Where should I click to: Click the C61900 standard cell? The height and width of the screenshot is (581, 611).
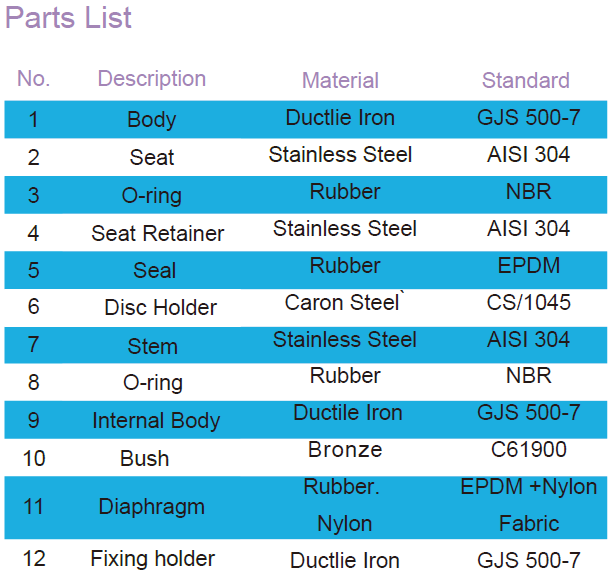(529, 449)
